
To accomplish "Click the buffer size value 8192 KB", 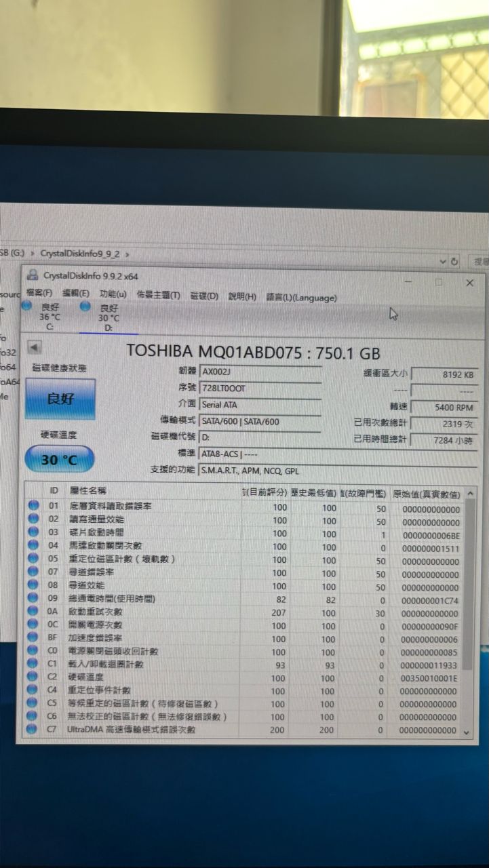I will click(x=444, y=374).
